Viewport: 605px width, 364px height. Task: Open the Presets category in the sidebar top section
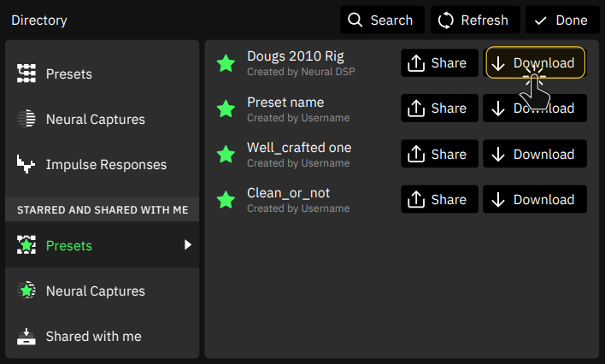tap(102, 73)
